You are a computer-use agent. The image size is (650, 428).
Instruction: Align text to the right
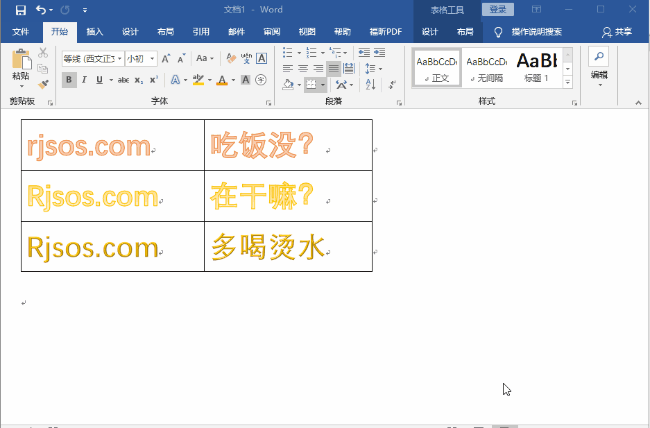click(318, 68)
